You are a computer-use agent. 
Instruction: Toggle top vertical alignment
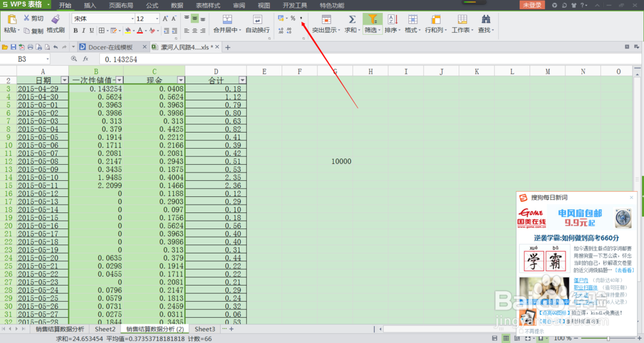point(187,19)
